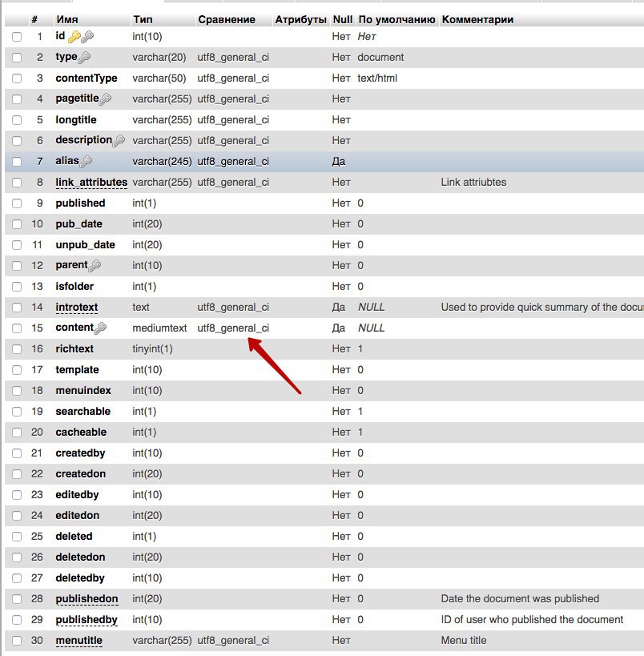Click the index key icon beside type
The image size is (644, 656).
[84, 58]
